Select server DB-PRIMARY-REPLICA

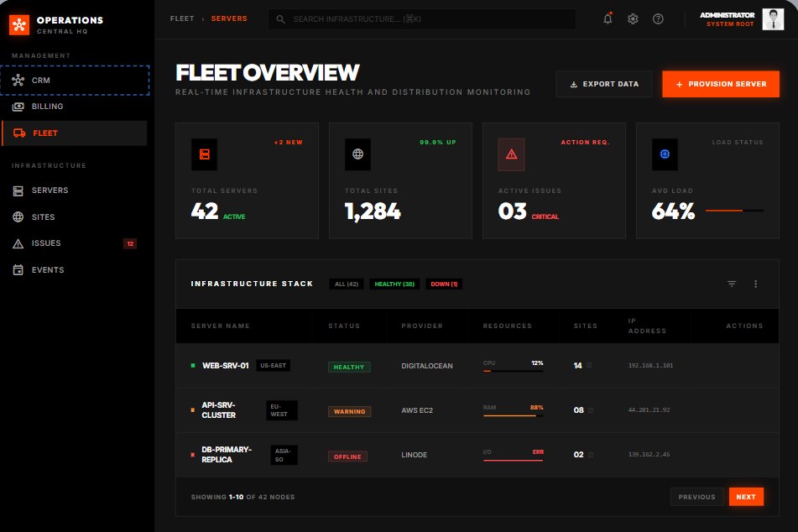(x=227, y=455)
